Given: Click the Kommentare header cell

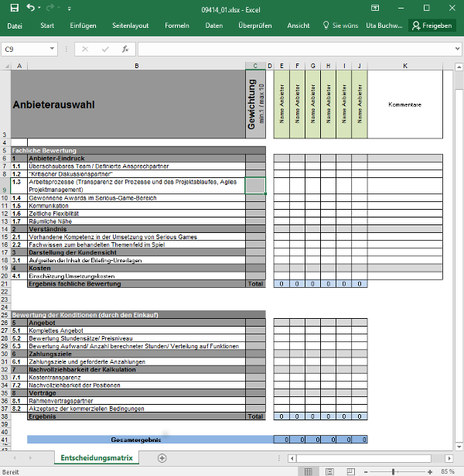Looking at the screenshot, I should tap(405, 104).
